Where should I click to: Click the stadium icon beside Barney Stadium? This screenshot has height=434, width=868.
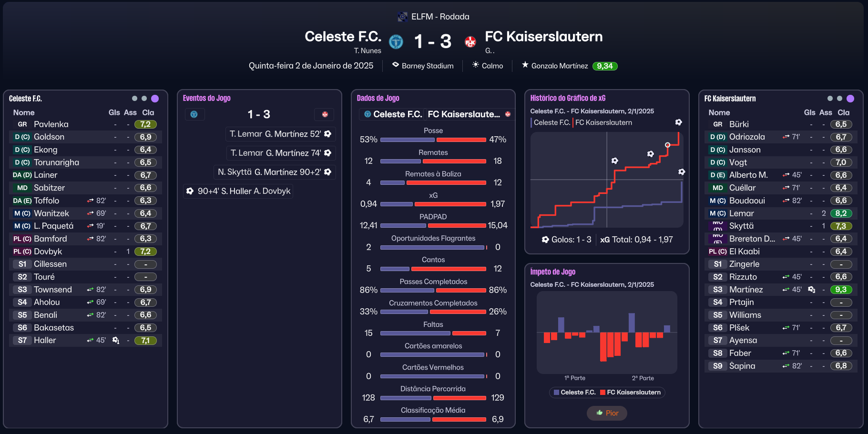tap(395, 65)
